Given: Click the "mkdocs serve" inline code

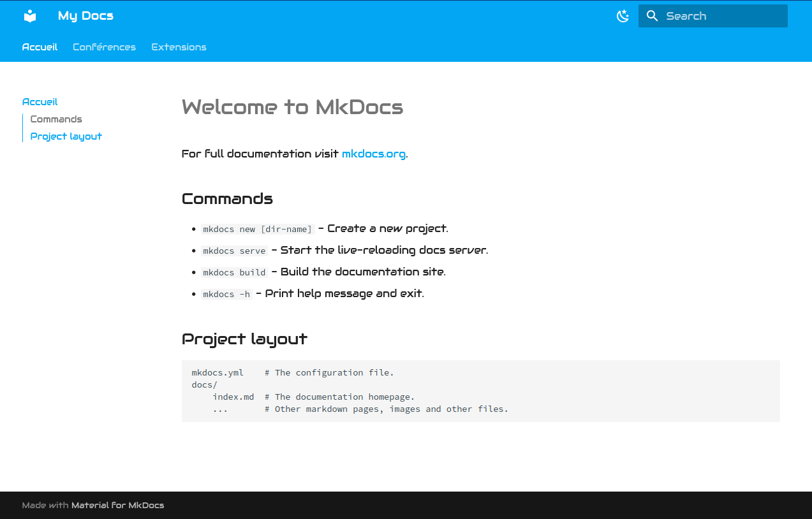Looking at the screenshot, I should (x=234, y=251).
